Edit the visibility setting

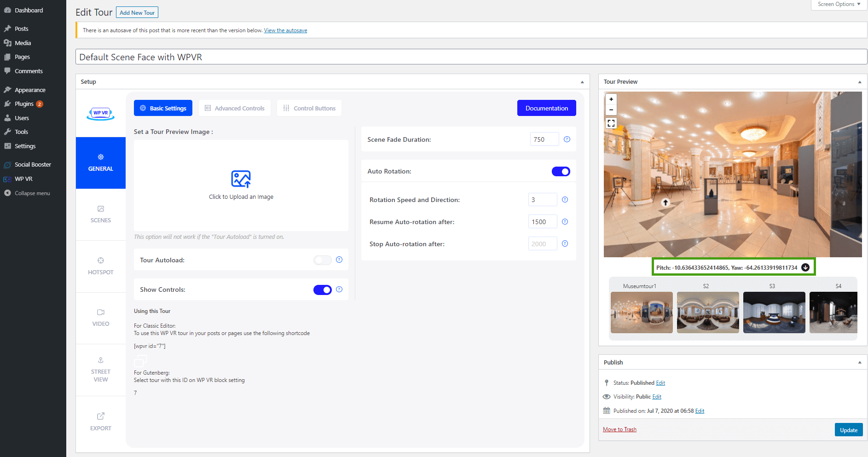tap(657, 397)
